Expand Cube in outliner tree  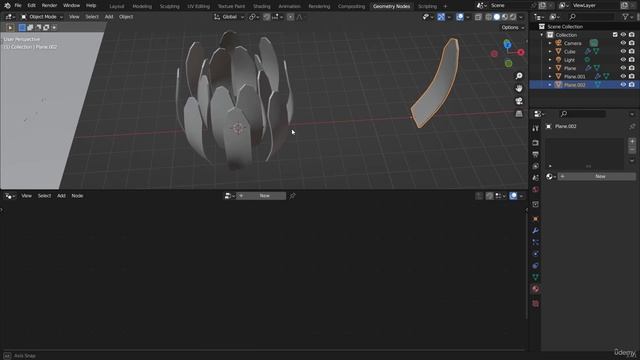[550, 51]
